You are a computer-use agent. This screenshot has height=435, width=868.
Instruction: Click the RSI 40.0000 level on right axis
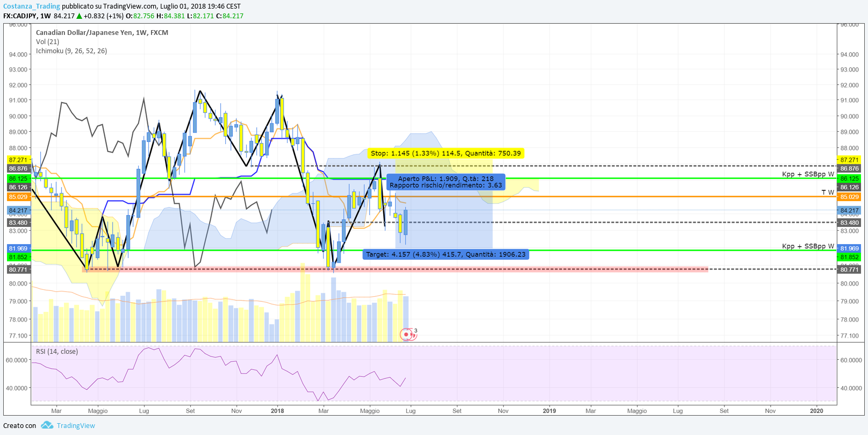pyautogui.click(x=851, y=388)
